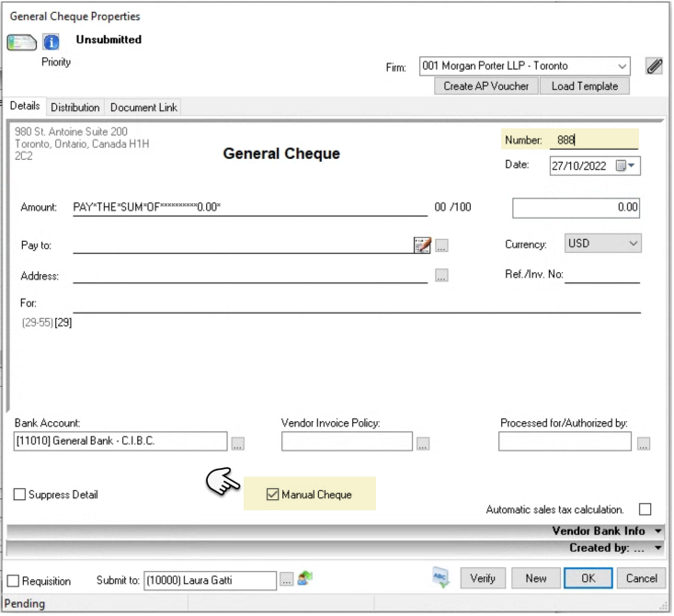This screenshot has width=674, height=616.
Task: Click the numeric amount box showing 0.00
Action: point(576,208)
